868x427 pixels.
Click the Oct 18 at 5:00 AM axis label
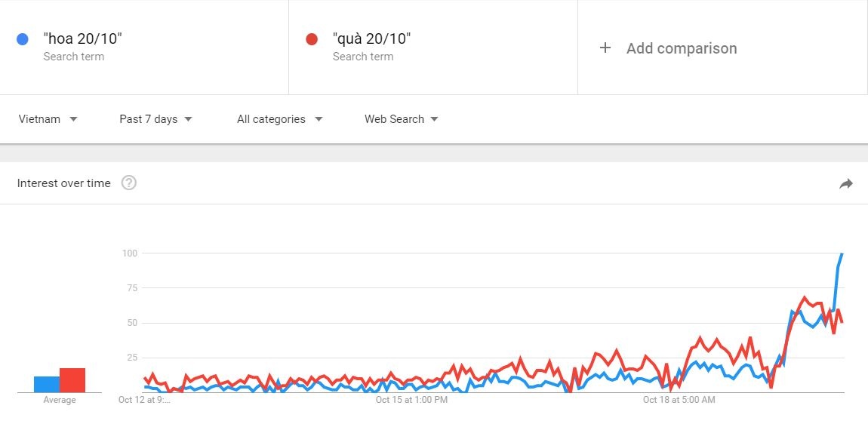tap(679, 400)
